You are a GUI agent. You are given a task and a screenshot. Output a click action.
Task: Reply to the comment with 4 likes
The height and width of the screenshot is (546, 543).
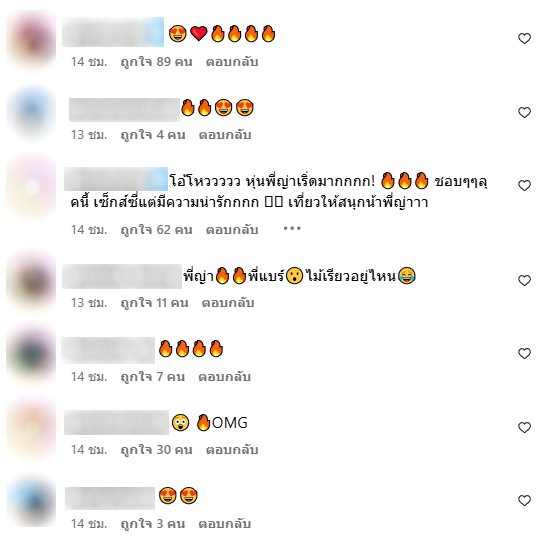click(225, 135)
